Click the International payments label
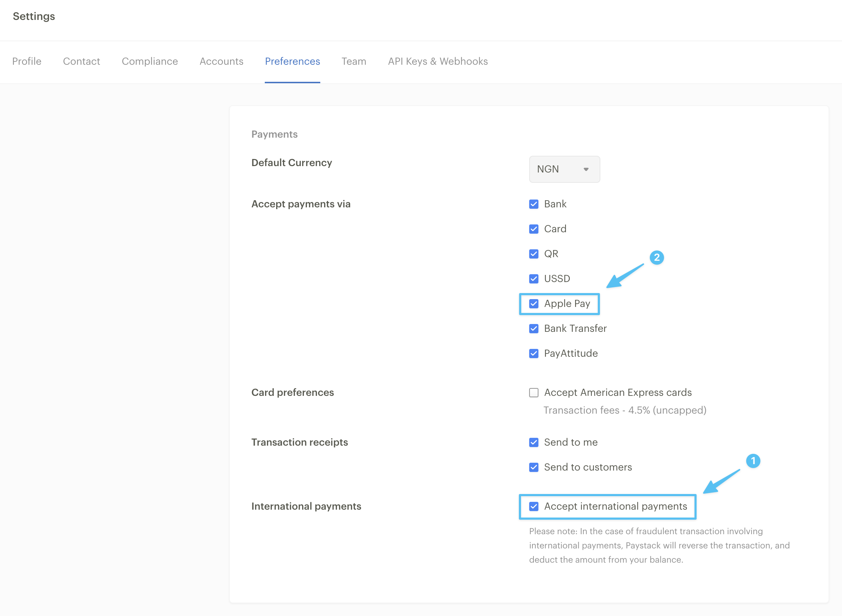The image size is (842, 616). (x=306, y=506)
